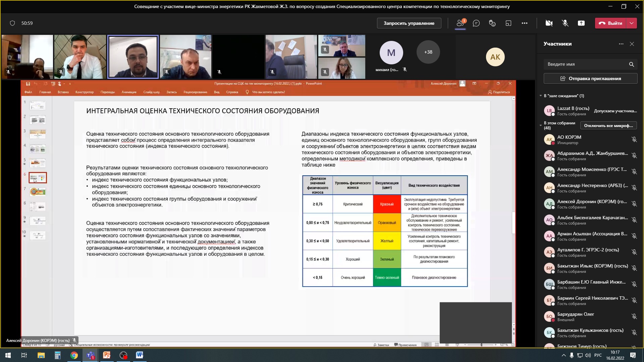The height and width of the screenshot is (362, 644).
Task: Click the Запросить управление button
Action: (409, 23)
